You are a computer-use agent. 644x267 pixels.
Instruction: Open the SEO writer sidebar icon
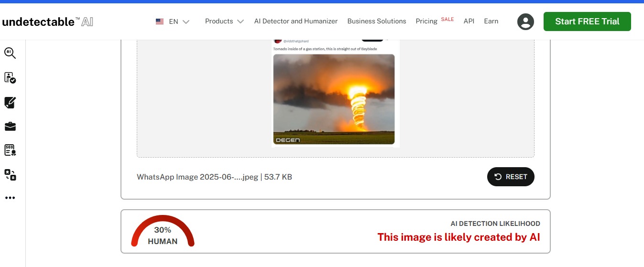(x=10, y=150)
